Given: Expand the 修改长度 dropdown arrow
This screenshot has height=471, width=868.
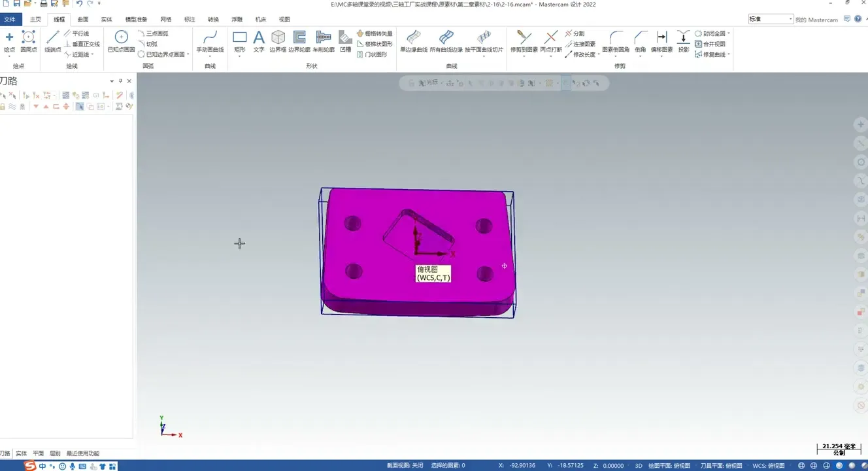Looking at the screenshot, I should coord(599,55).
